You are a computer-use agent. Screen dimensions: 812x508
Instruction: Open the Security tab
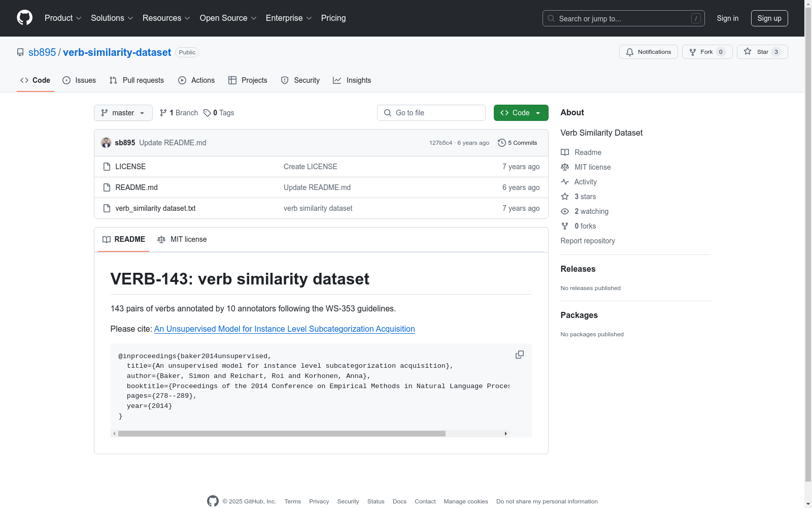tap(300, 80)
